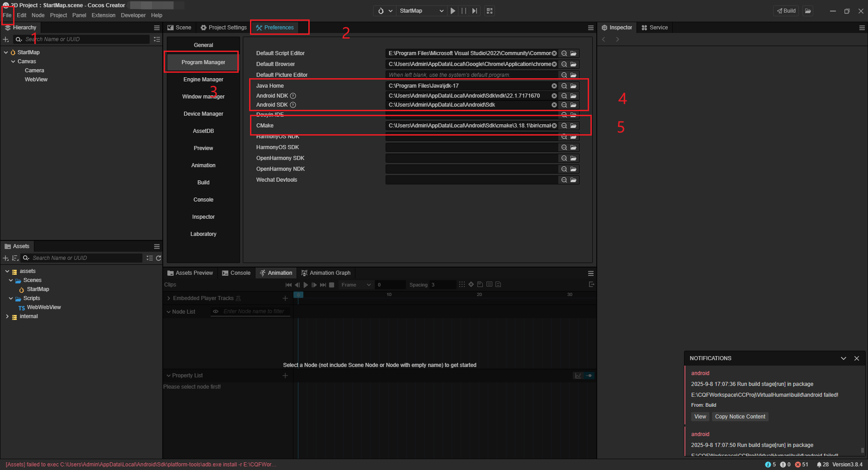The image size is (868, 470).
Task: Click the View button in android notification
Action: (x=700, y=417)
